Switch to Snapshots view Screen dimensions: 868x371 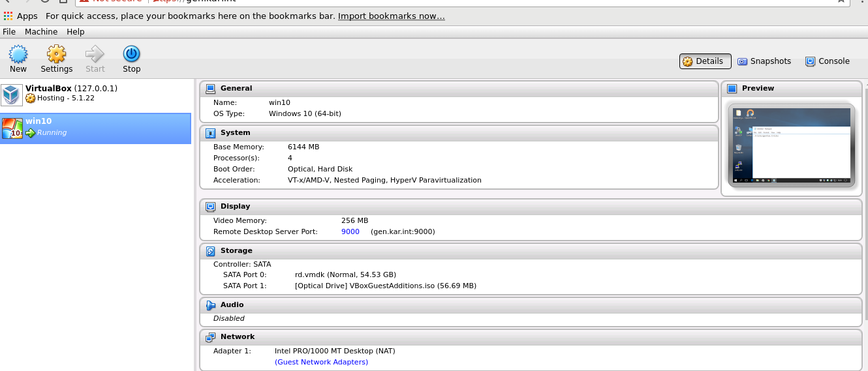coord(764,61)
